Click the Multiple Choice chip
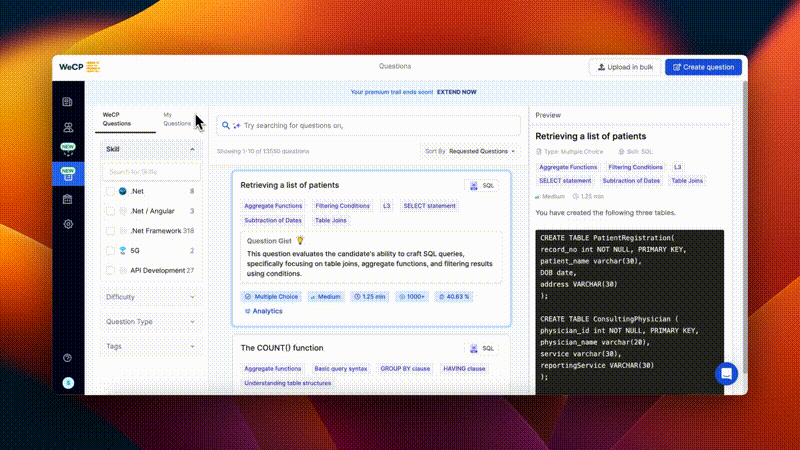The image size is (800, 450). point(271,296)
